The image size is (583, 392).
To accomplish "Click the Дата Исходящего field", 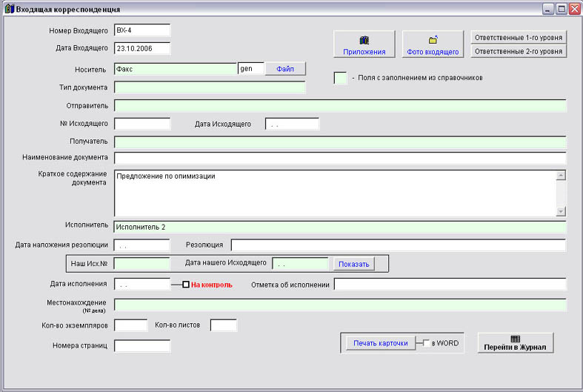I will (292, 124).
